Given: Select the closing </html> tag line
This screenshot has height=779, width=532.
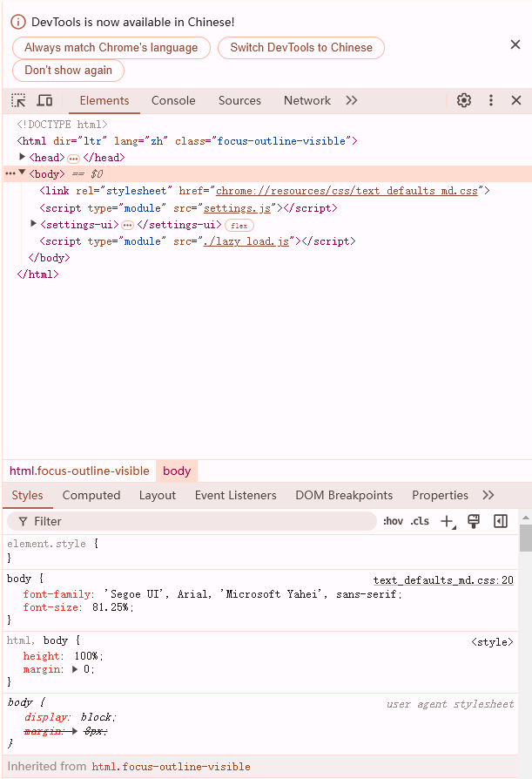Looking at the screenshot, I should coord(37,274).
